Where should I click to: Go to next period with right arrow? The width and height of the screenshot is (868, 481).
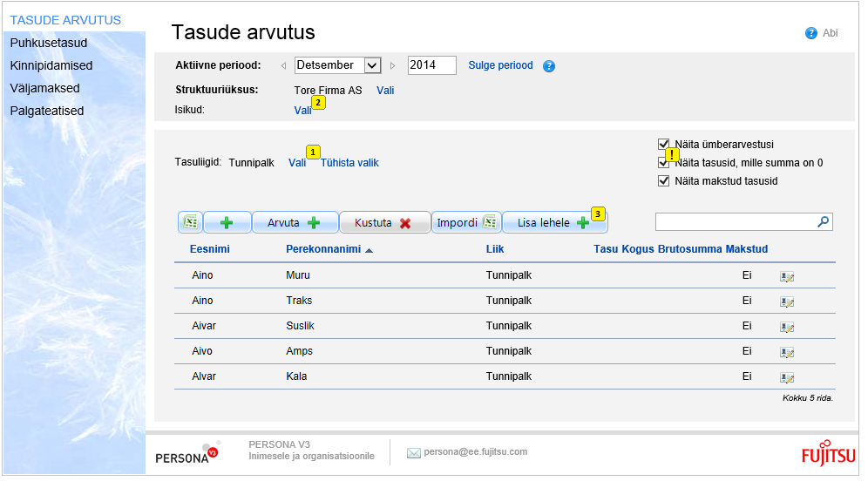[393, 66]
